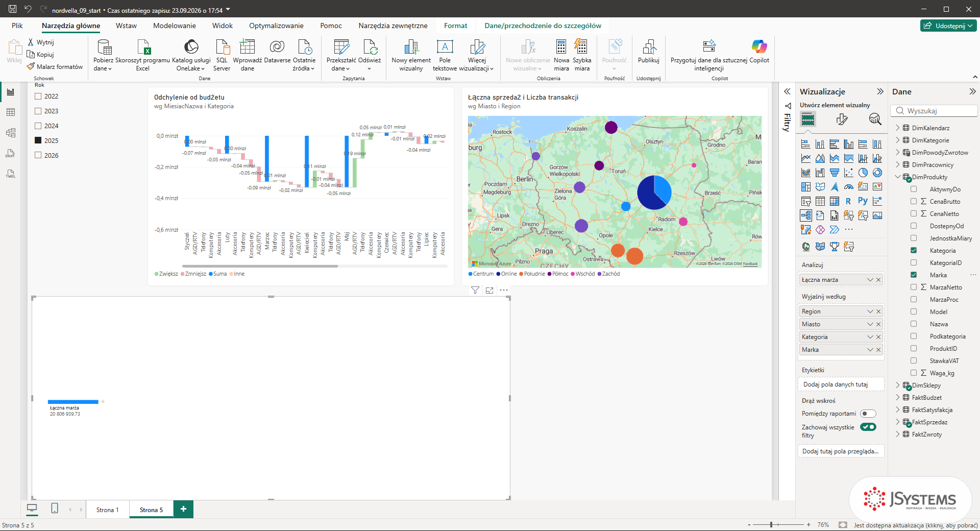Screen dimensions: 980x531
Task: Open the Wstaw ribbon tab
Action: [x=126, y=26]
